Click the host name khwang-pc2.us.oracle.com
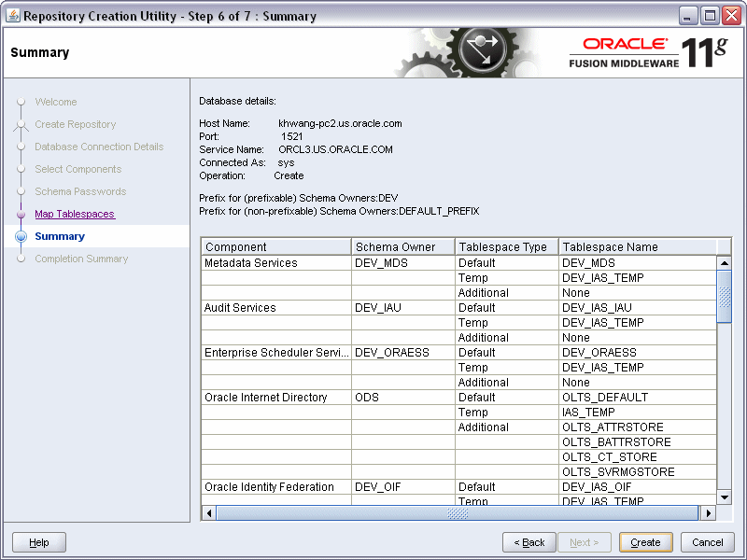Viewport: 747px width, 560px height. point(340,123)
